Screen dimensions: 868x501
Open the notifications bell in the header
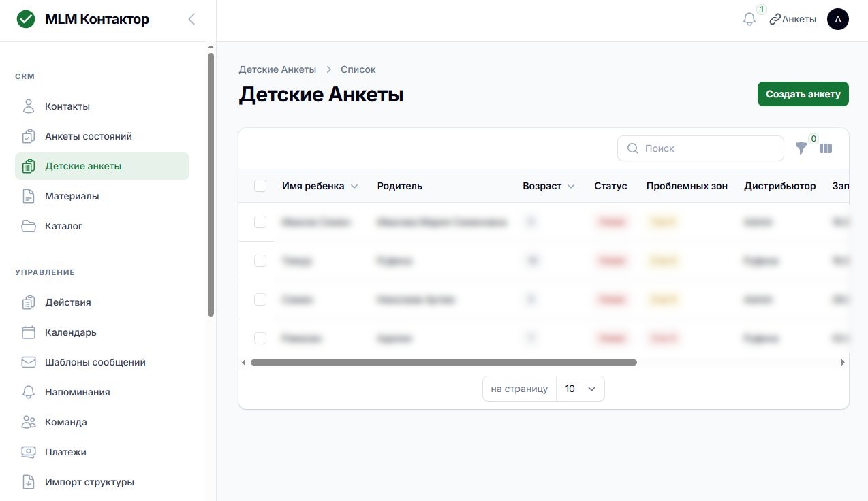click(x=749, y=19)
